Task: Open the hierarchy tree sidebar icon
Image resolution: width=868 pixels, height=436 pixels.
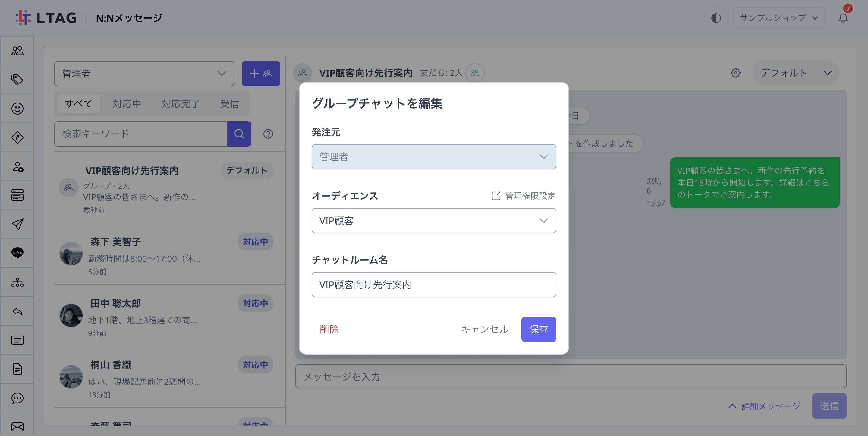Action: [17, 282]
